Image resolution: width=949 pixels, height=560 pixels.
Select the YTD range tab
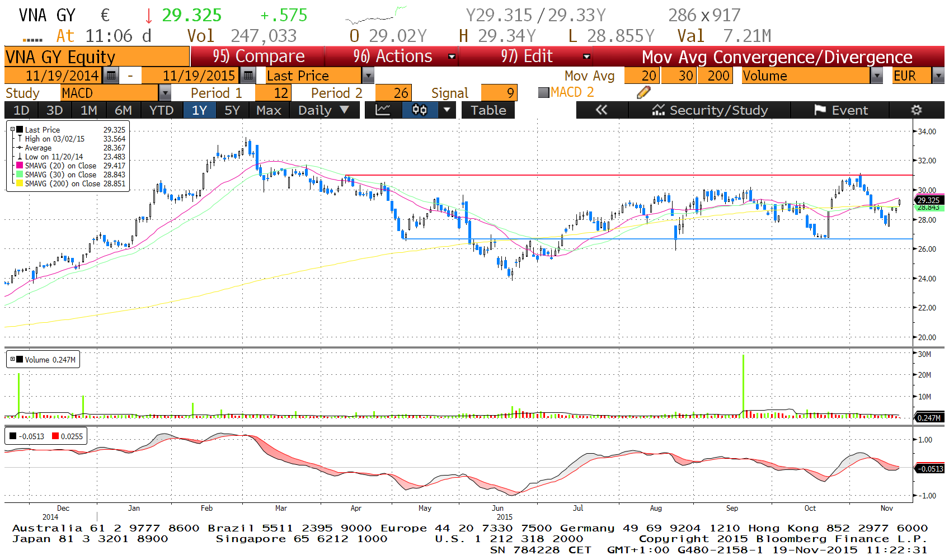point(162,110)
